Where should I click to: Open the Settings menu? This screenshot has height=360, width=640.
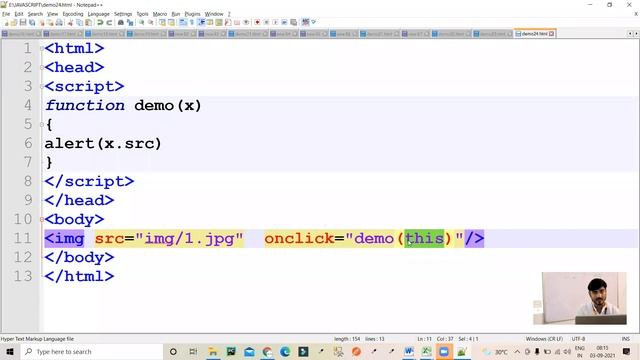point(123,14)
